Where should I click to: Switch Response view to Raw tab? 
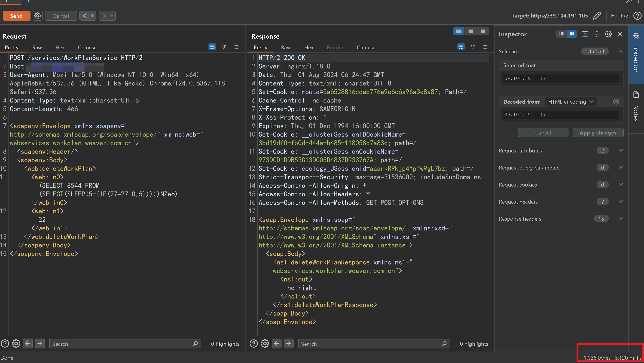286,48
